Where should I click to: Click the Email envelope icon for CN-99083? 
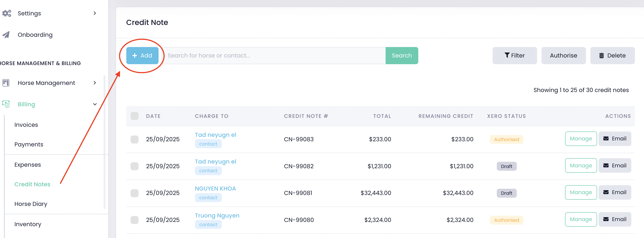[606, 139]
